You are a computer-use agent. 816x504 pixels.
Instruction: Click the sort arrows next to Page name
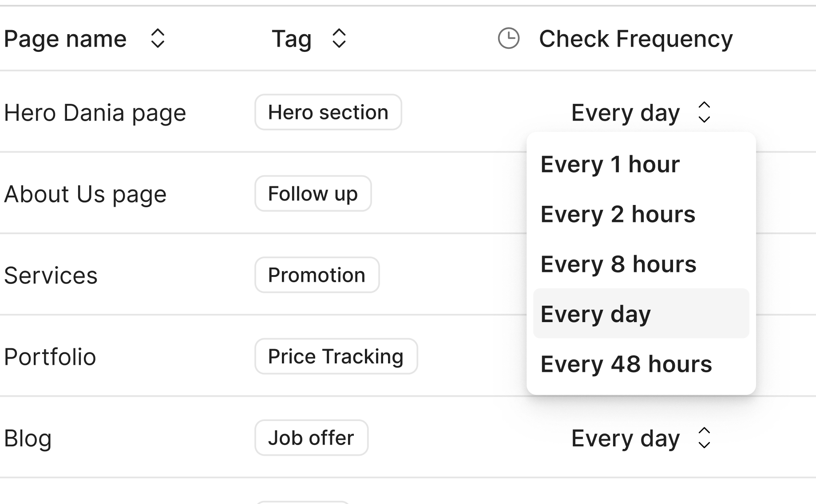(x=158, y=39)
